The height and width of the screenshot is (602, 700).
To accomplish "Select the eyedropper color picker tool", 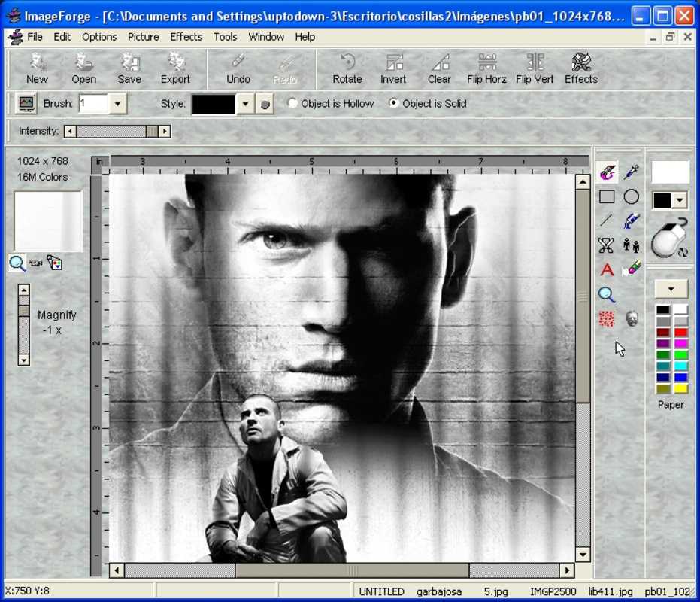I will [632, 172].
